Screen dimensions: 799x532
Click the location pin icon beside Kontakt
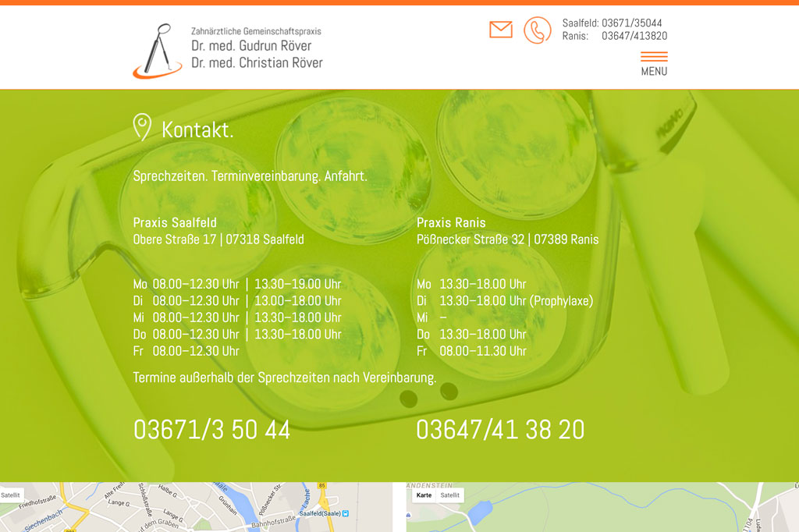(x=142, y=127)
